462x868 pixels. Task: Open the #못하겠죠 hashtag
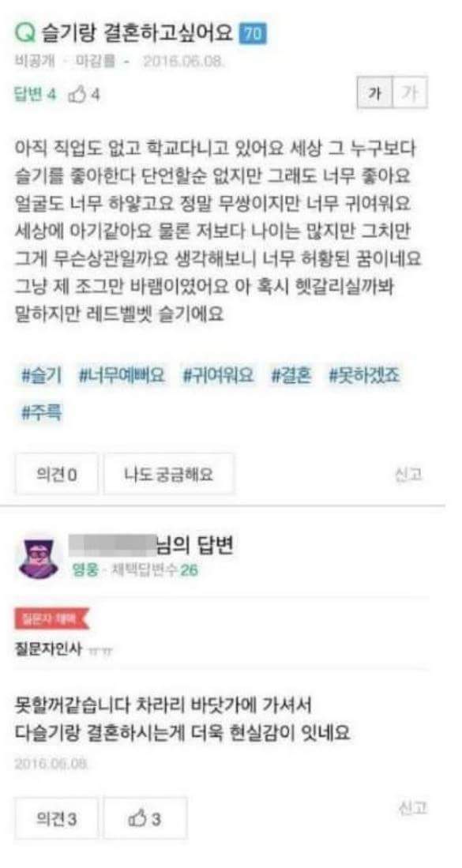(x=364, y=376)
